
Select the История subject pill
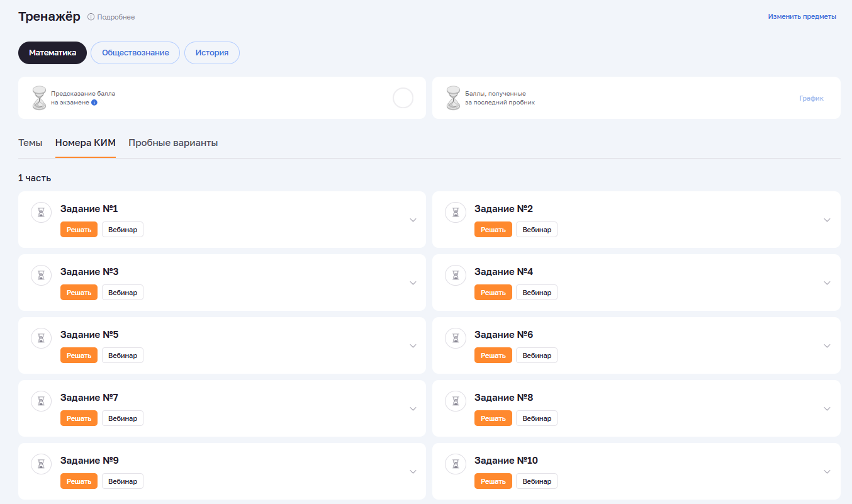211,53
